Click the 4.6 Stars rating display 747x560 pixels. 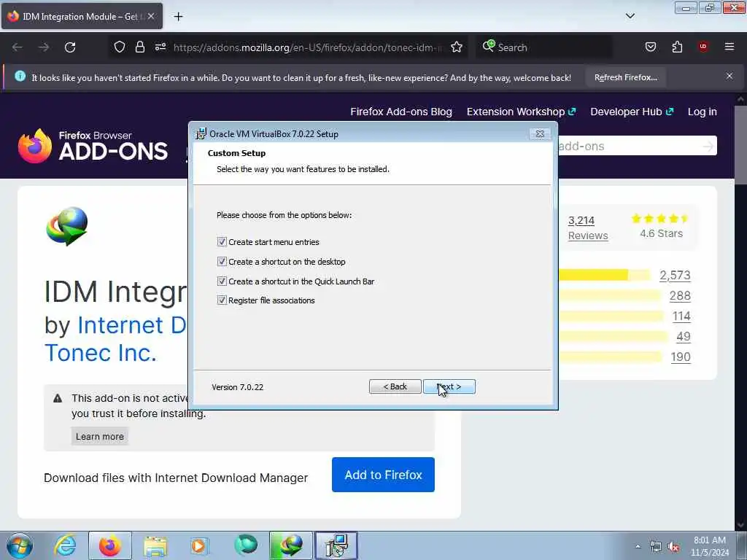[x=661, y=227]
